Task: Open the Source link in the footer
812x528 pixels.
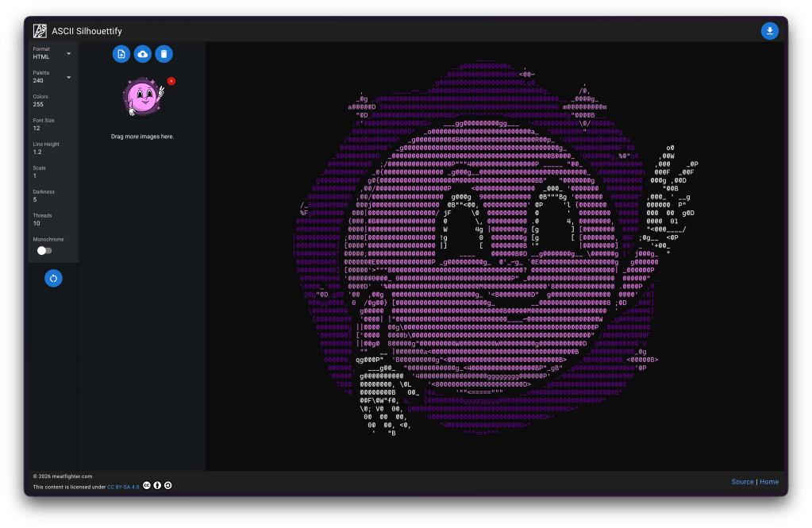Action: tap(742, 482)
